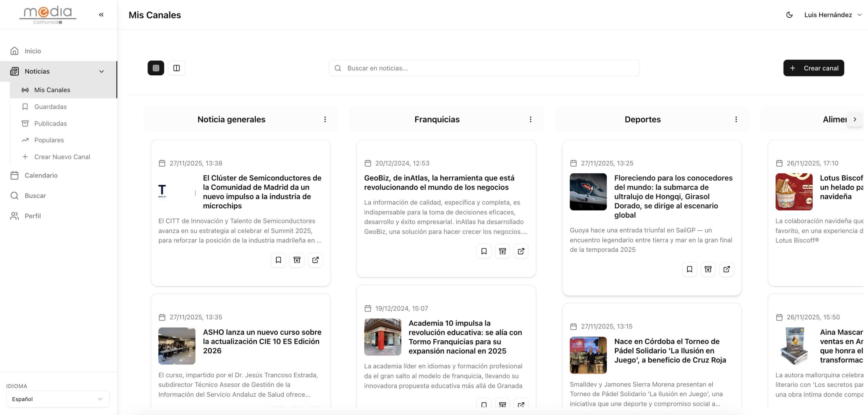Save the Pádel Solidario article with bookmark icon
Screen dimensions: 868x415
point(690,412)
